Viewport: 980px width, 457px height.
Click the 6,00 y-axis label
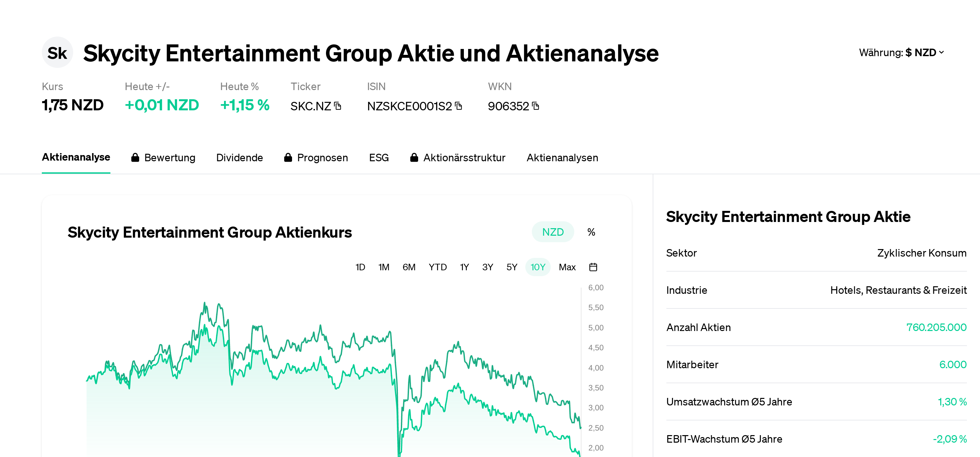596,288
